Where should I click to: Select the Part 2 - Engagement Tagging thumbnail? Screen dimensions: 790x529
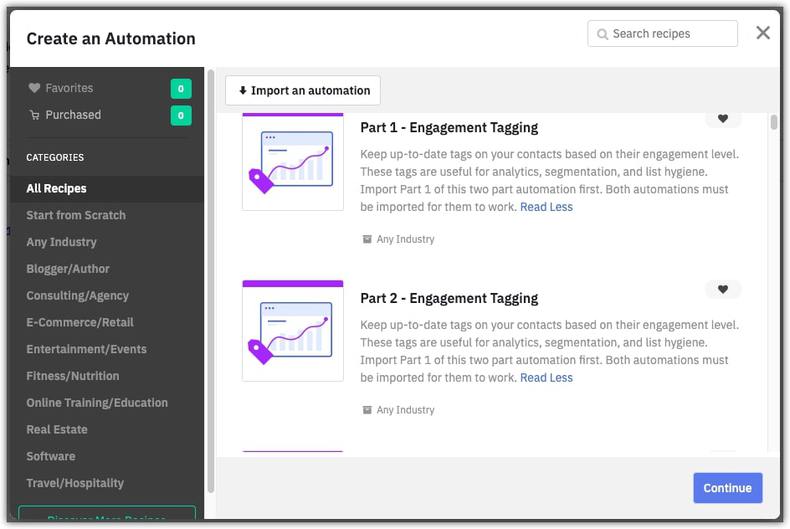(293, 331)
